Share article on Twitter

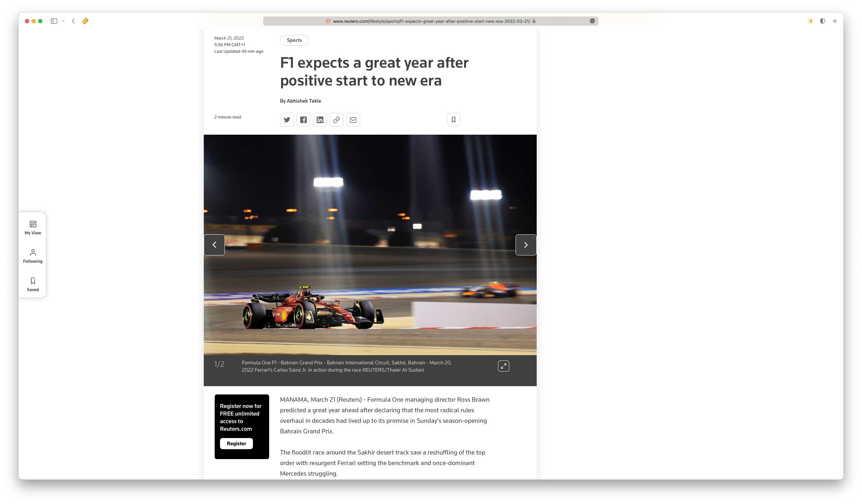pyautogui.click(x=287, y=120)
